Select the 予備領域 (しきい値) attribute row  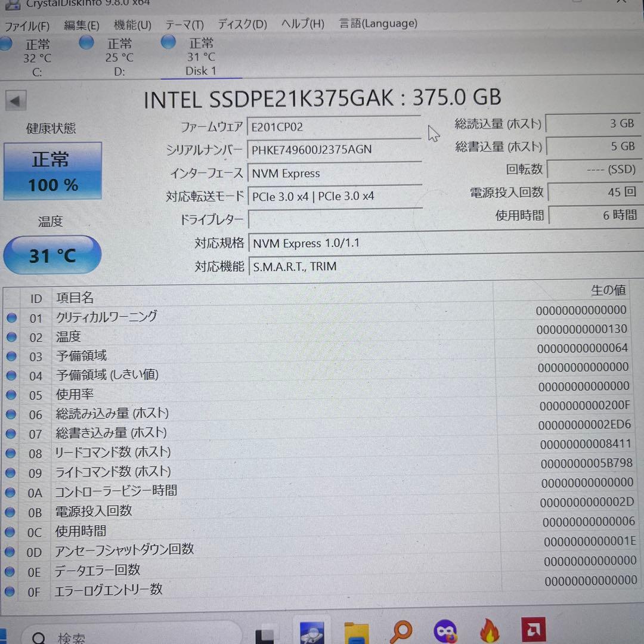(x=316, y=373)
